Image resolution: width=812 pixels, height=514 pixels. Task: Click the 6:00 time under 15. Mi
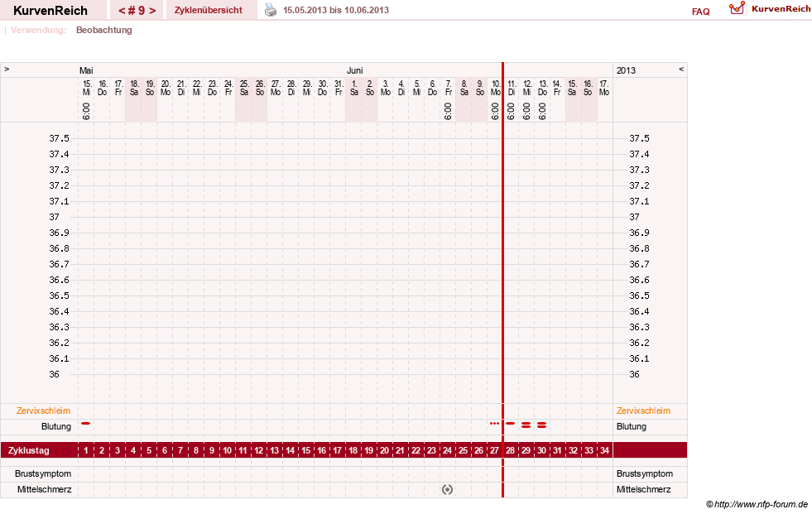pyautogui.click(x=86, y=111)
